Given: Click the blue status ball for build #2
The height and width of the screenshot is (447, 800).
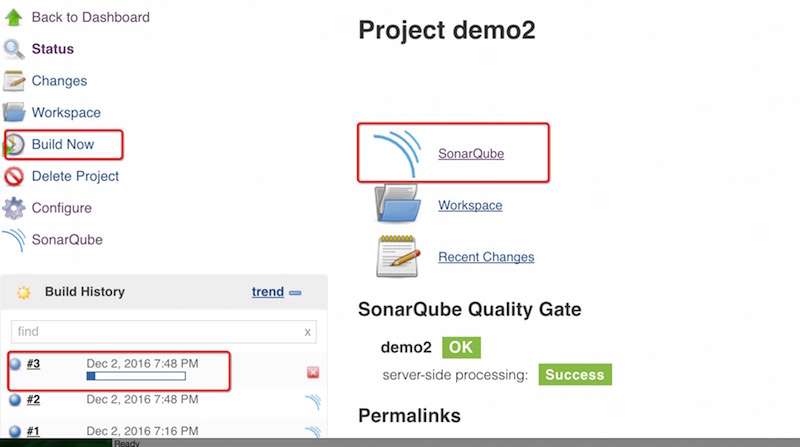Looking at the screenshot, I should coord(15,400).
